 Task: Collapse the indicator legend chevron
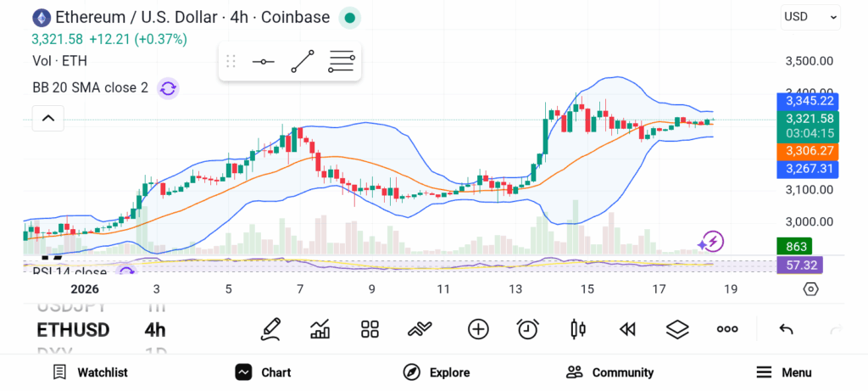[x=47, y=119]
